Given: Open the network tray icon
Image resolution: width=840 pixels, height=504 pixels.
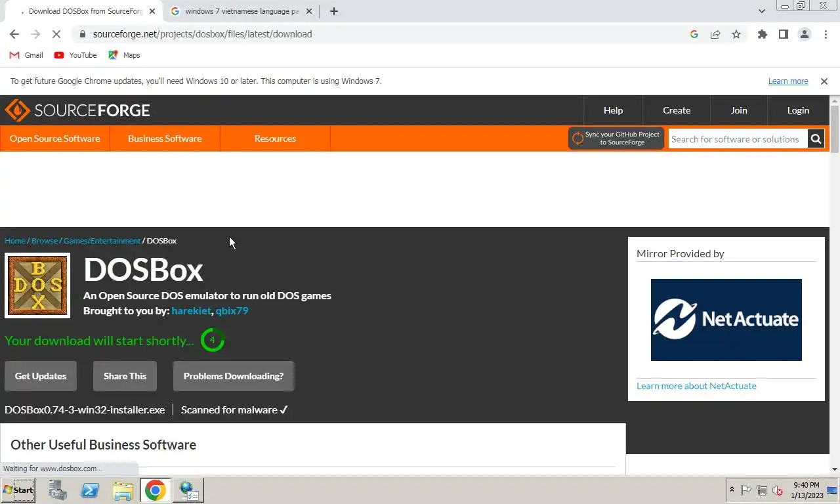Looking at the screenshot, I should pos(762,490).
